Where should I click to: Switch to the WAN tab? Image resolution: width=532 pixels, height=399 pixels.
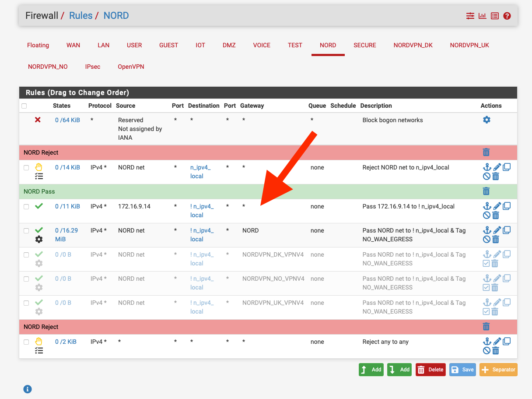pyautogui.click(x=73, y=45)
